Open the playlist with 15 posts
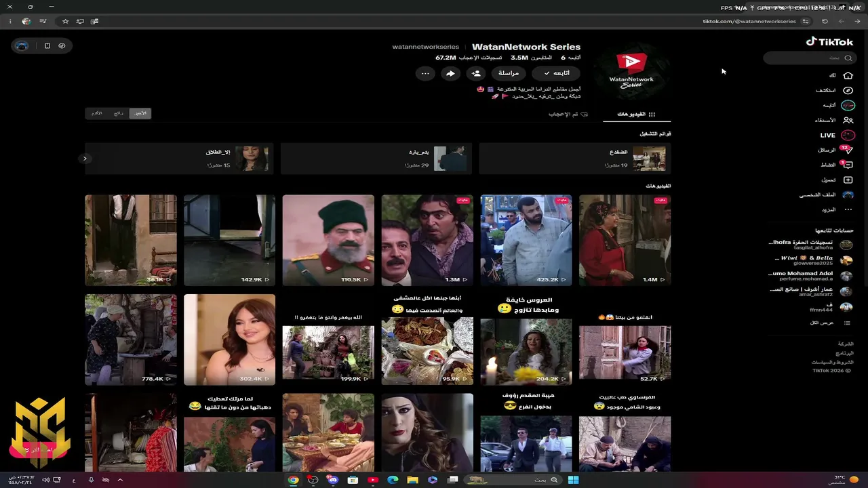This screenshot has height=488, width=868. (x=179, y=159)
